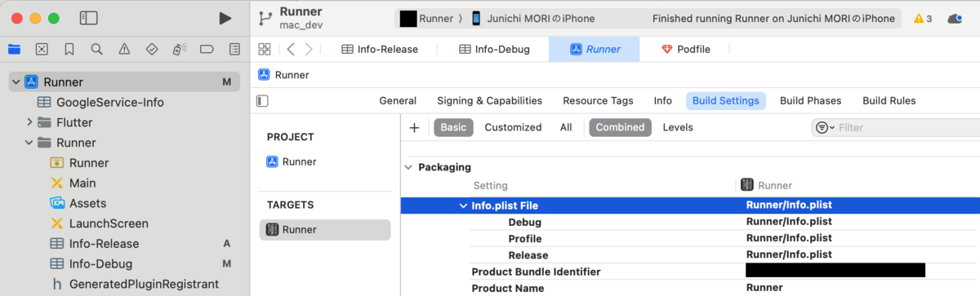980x296 pixels.
Task: Switch to the Podfile editor tab
Action: 685,49
